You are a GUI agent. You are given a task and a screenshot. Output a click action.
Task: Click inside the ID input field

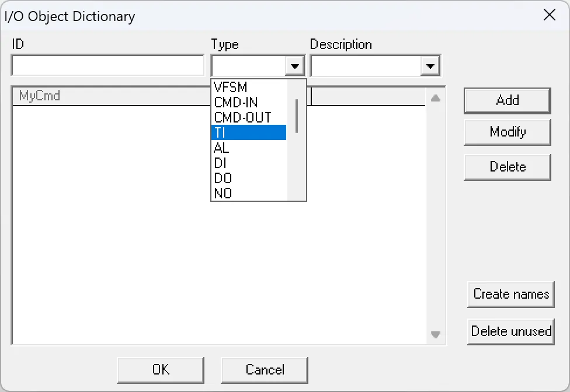point(107,65)
